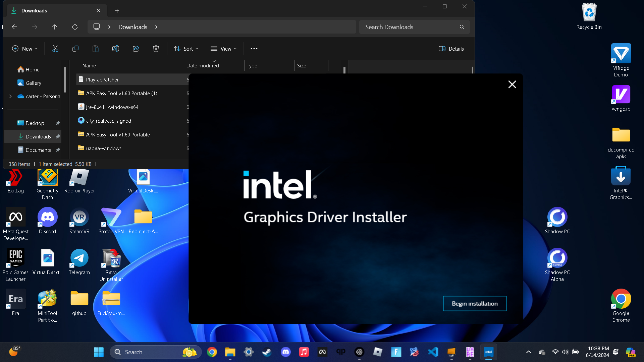
Task: Open Visual Studio Code from taskbar
Action: click(x=433, y=352)
